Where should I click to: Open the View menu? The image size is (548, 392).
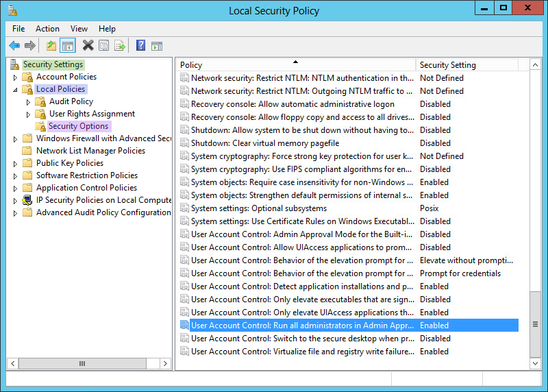pyautogui.click(x=79, y=29)
